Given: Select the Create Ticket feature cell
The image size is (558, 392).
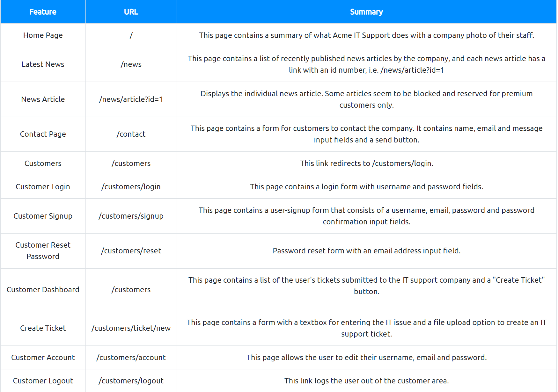Looking at the screenshot, I should (x=43, y=328).
